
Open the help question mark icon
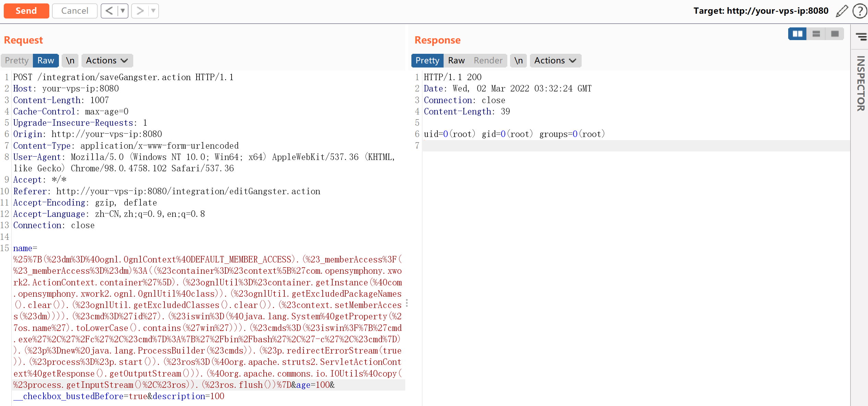pos(859,11)
